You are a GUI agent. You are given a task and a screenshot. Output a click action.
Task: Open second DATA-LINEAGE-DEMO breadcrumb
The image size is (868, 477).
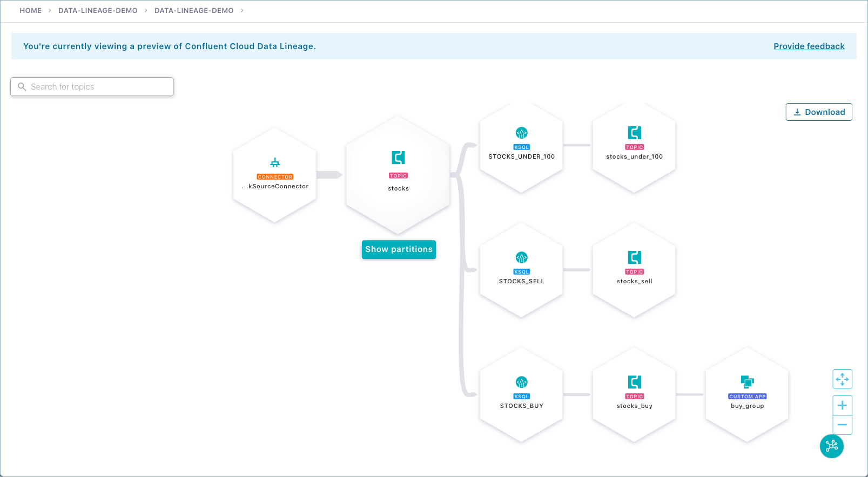click(194, 10)
